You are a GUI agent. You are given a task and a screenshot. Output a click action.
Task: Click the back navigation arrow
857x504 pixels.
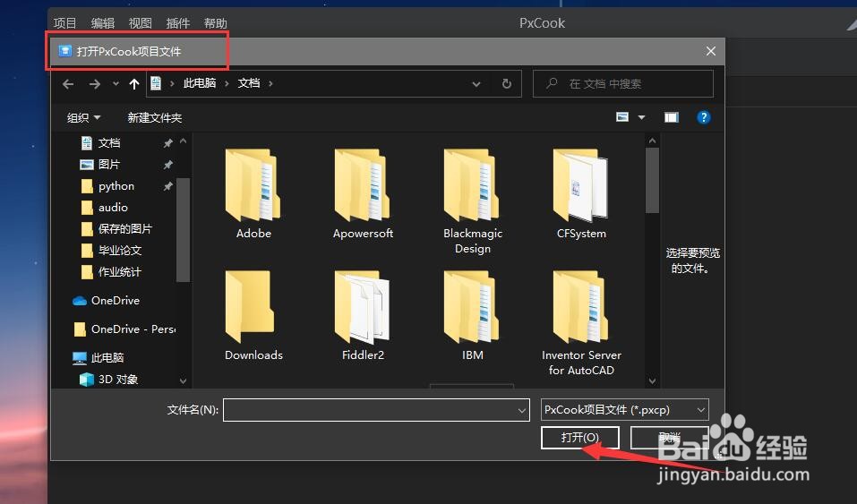pos(68,84)
